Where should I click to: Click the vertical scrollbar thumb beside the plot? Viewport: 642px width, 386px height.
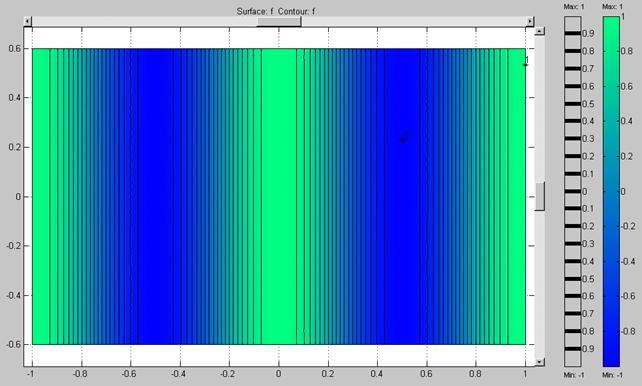click(x=540, y=196)
